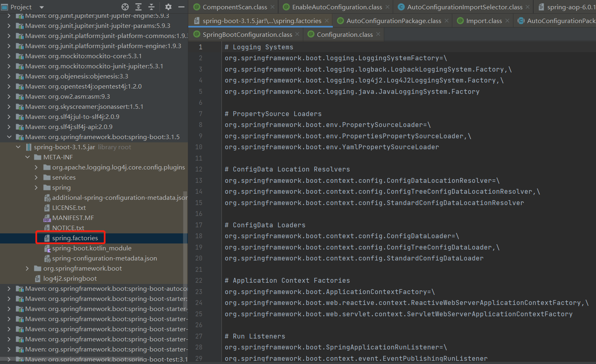Click the spring-boot-3.1.5.jar archive icon
Viewport: 596px width, 364px height.
tap(29, 147)
